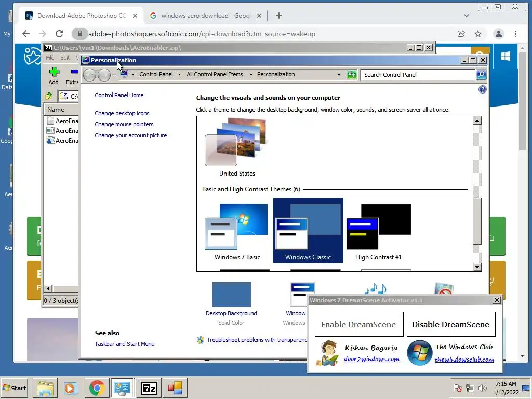Click the Control Panel taskbar button
532x399 pixels.
click(x=123, y=388)
